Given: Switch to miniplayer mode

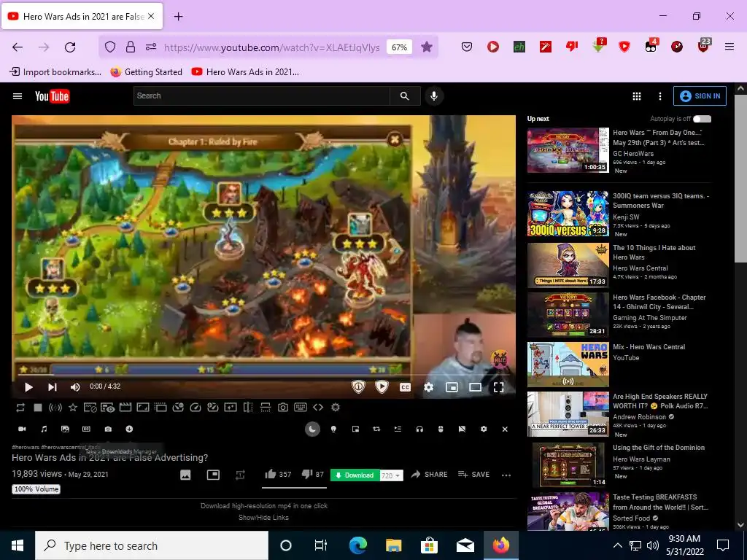Looking at the screenshot, I should (452, 387).
